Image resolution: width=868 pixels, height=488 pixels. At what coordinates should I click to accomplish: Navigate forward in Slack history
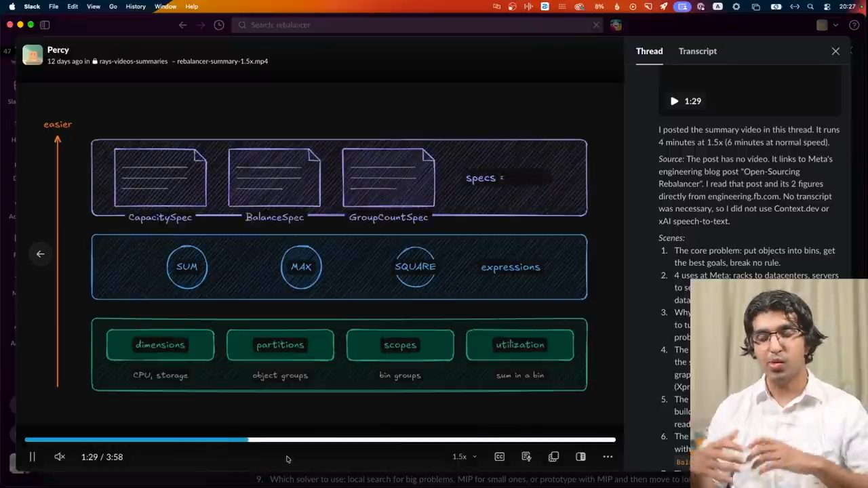pyautogui.click(x=201, y=25)
